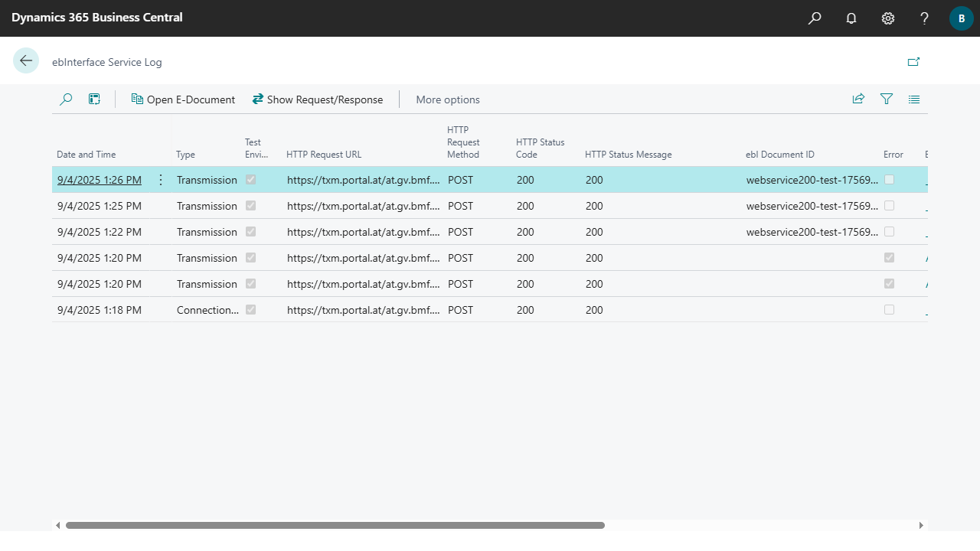Open the list layout view options
Viewport: 980px width, 551px height.
pyautogui.click(x=914, y=99)
